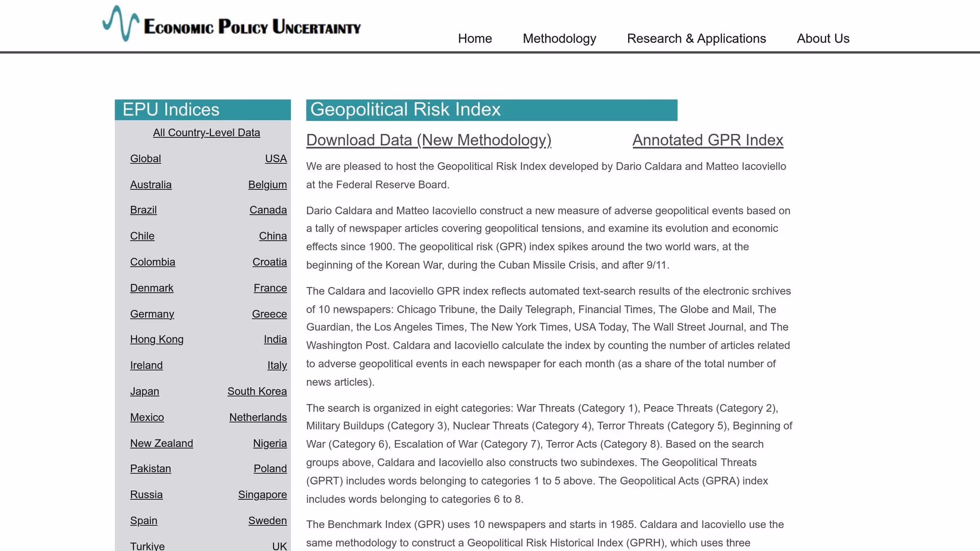
Task: Open the Germany EPU index
Action: pos(152,314)
